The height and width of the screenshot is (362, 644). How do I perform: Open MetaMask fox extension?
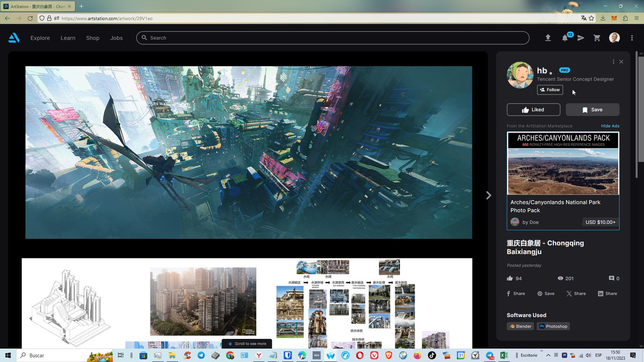(x=614, y=18)
